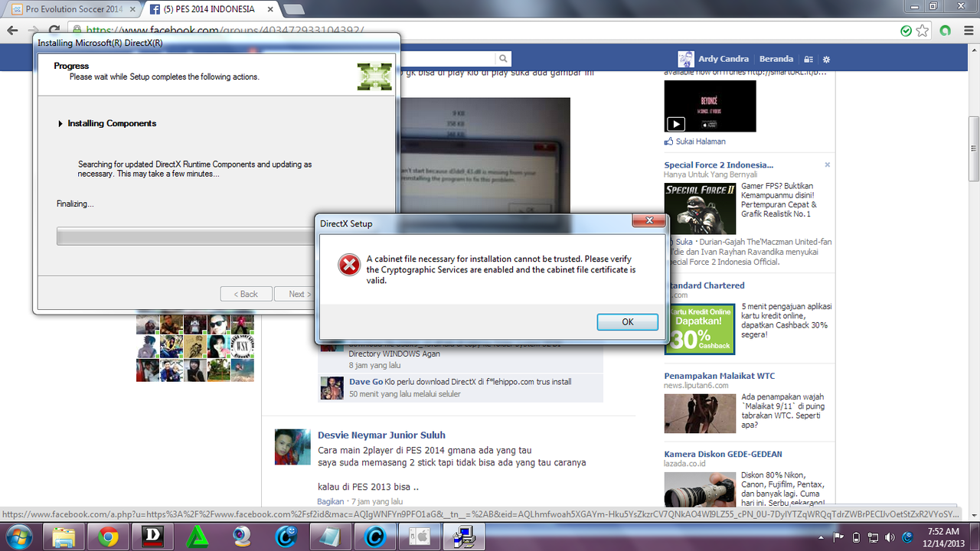Click Dave Go's comment avatar
980x551 pixels.
[x=332, y=387]
